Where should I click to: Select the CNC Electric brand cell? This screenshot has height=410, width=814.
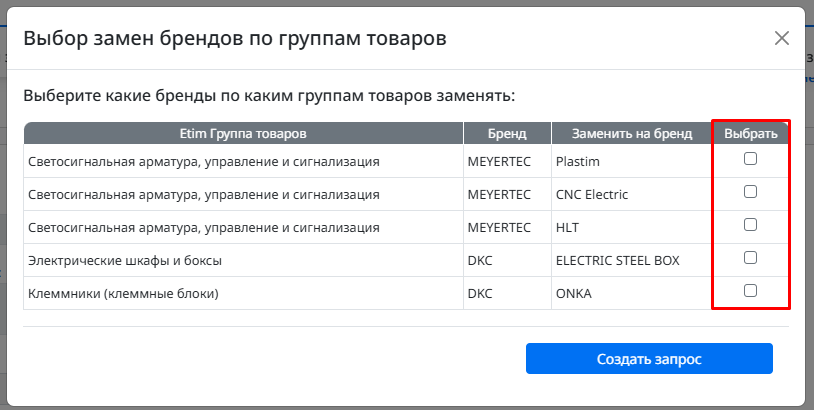pyautogui.click(x=632, y=195)
